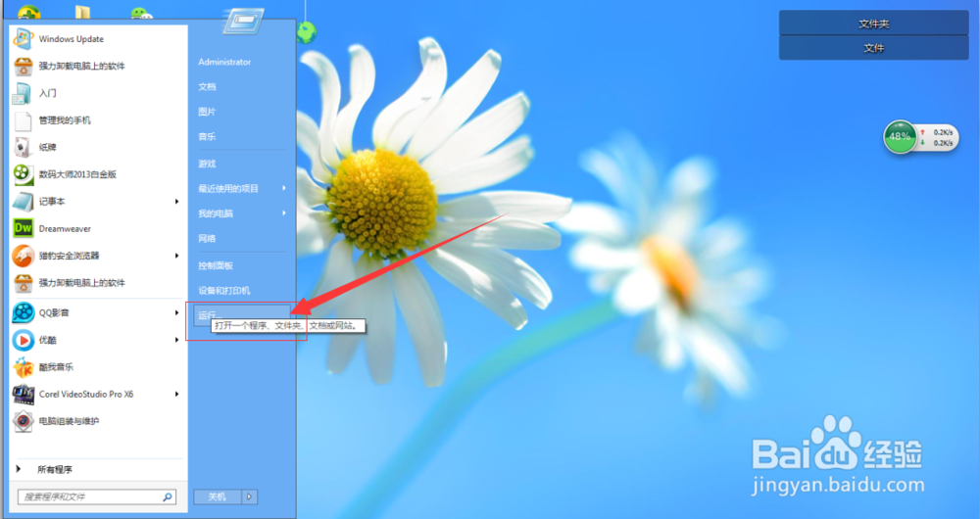
Task: Open 猎豹安全浏览器 browser
Action: click(69, 256)
